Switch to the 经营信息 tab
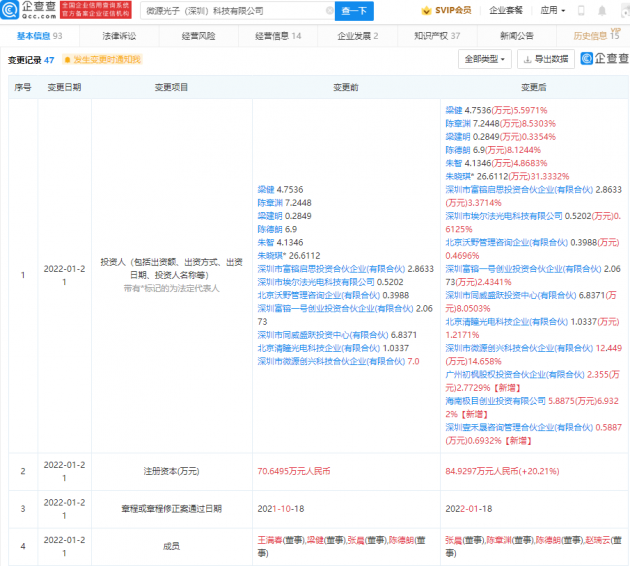Screen dimensions: 630x566 [x=278, y=36]
